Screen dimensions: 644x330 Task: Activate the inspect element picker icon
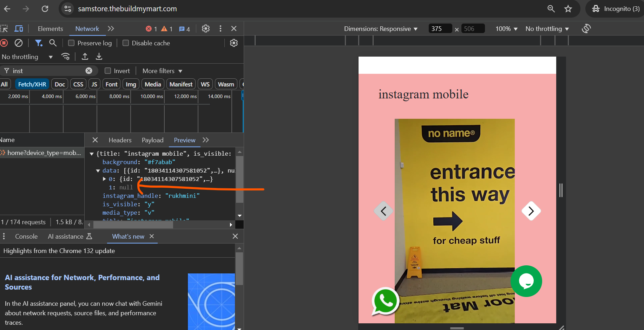[4, 29]
